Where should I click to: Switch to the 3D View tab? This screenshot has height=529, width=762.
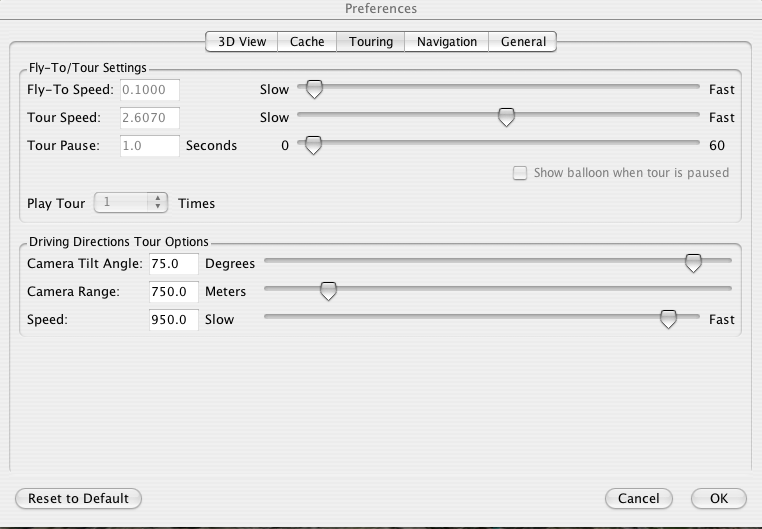point(241,41)
